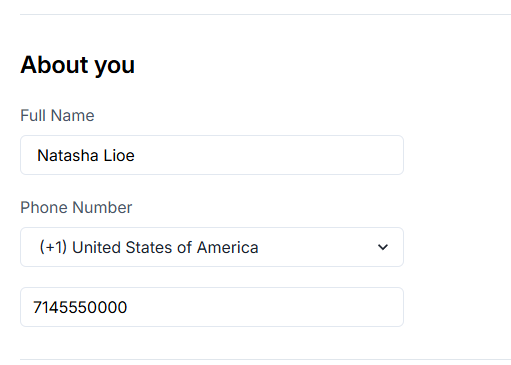Select the (+1) country prefix text

pos(53,247)
